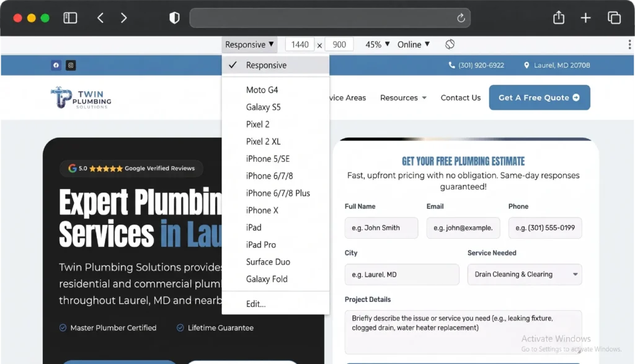Click the viewport height field 900
Viewport: 635px width, 364px height.
point(339,45)
